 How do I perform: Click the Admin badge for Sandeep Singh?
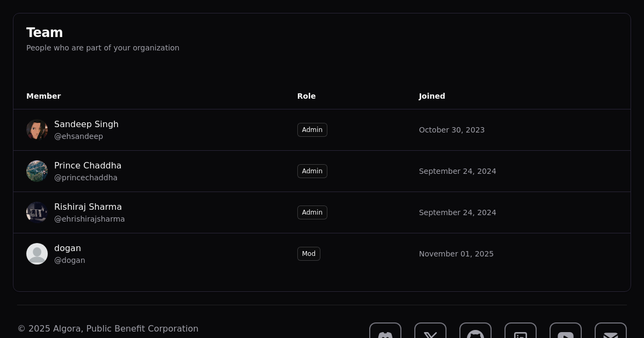[312, 130]
